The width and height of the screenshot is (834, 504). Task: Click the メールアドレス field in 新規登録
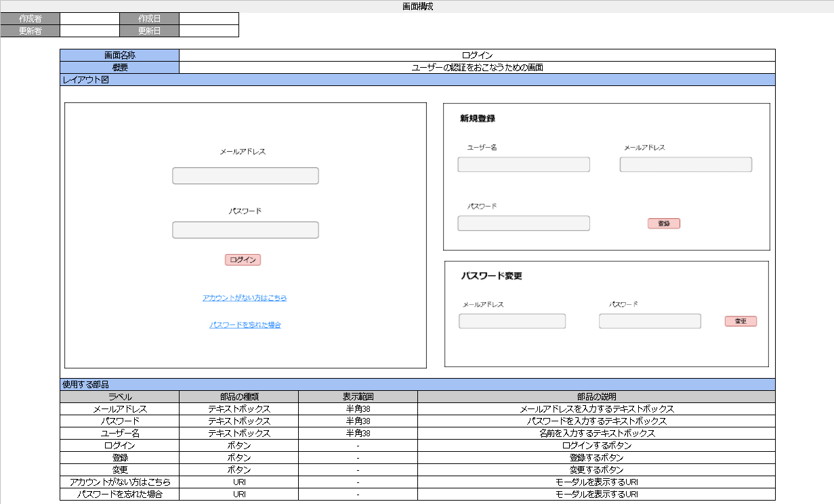pos(686,165)
